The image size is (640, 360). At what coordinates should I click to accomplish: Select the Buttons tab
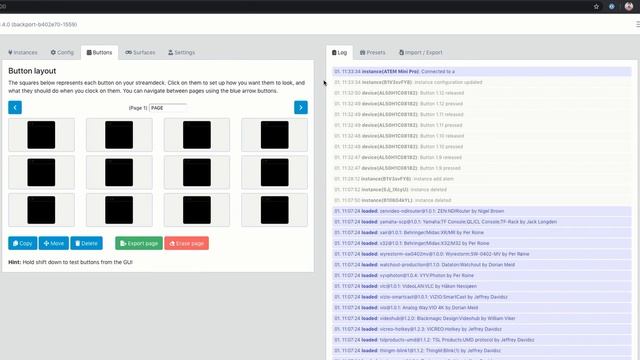(x=99, y=52)
